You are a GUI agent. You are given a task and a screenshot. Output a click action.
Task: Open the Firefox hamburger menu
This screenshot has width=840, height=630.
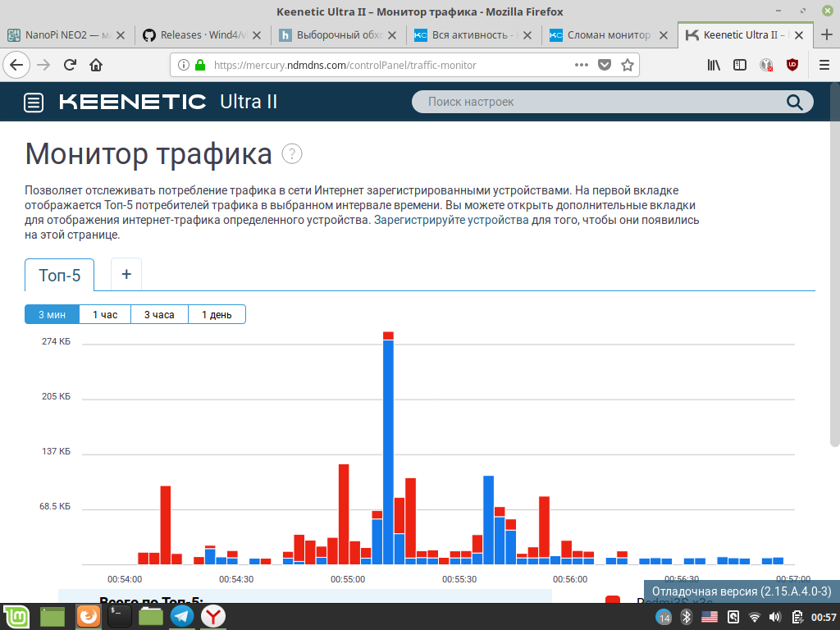tap(824, 65)
